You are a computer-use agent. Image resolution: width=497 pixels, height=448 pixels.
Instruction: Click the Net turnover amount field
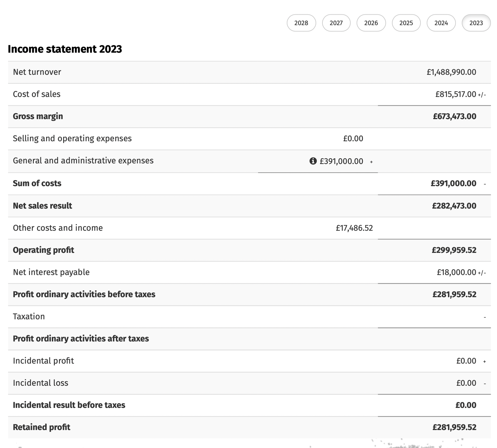(x=452, y=72)
